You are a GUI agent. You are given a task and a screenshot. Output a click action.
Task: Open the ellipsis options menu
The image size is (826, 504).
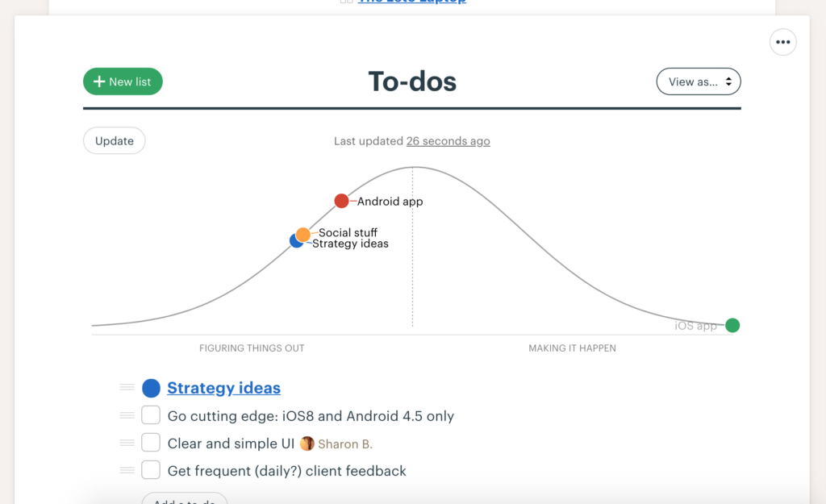pos(782,41)
